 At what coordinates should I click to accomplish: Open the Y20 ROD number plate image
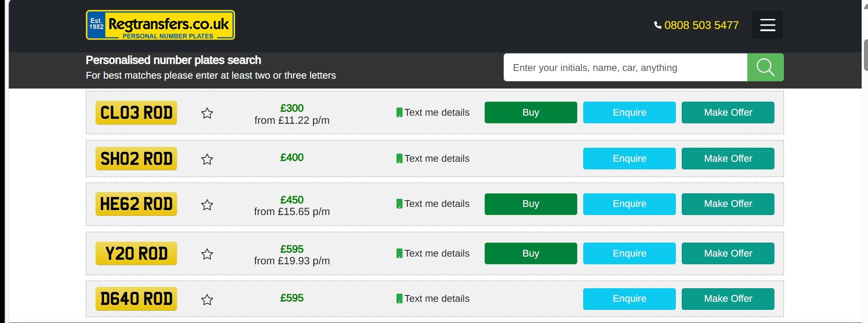point(136,253)
